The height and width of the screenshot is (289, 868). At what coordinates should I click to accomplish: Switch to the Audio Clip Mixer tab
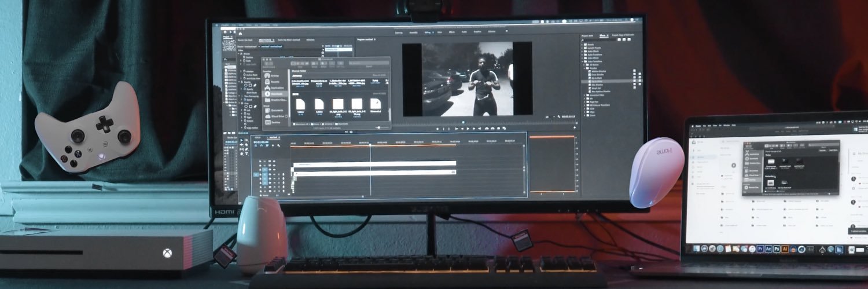pos(289,40)
